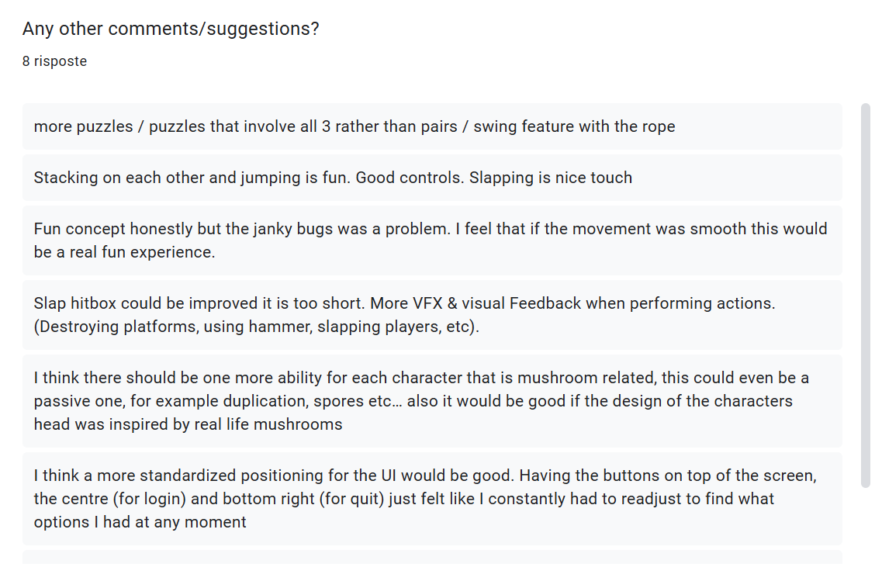Viewport: 875px width, 588px height.
Task: Click the partially visible response card at bottom
Action: 432,557
